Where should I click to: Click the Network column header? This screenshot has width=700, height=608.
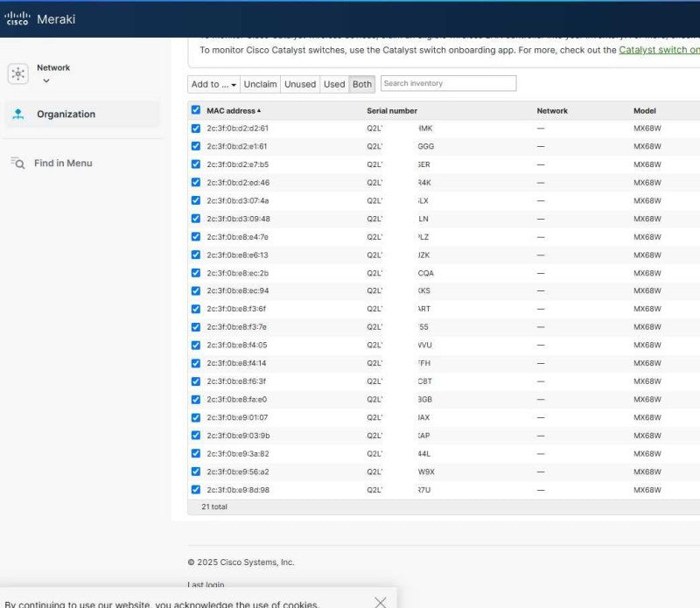tap(552, 111)
